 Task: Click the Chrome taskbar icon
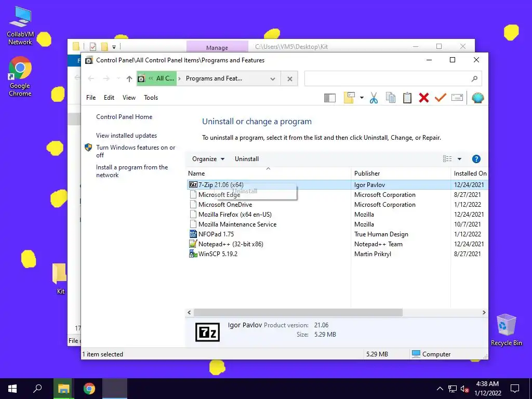pyautogui.click(x=89, y=389)
